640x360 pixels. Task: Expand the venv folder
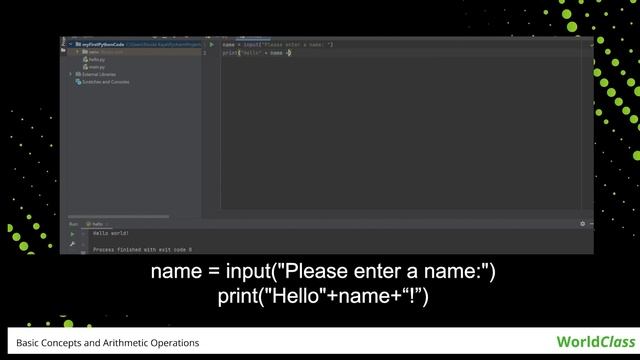click(x=77, y=52)
